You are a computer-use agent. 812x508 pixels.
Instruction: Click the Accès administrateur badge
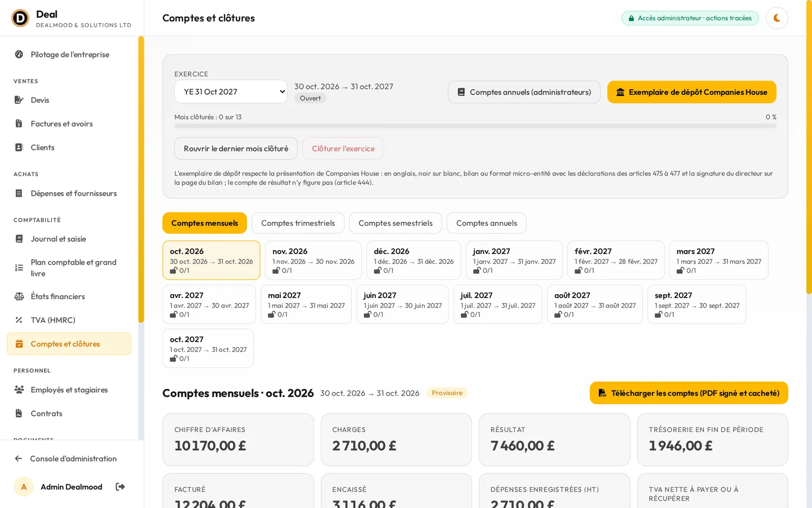click(690, 18)
